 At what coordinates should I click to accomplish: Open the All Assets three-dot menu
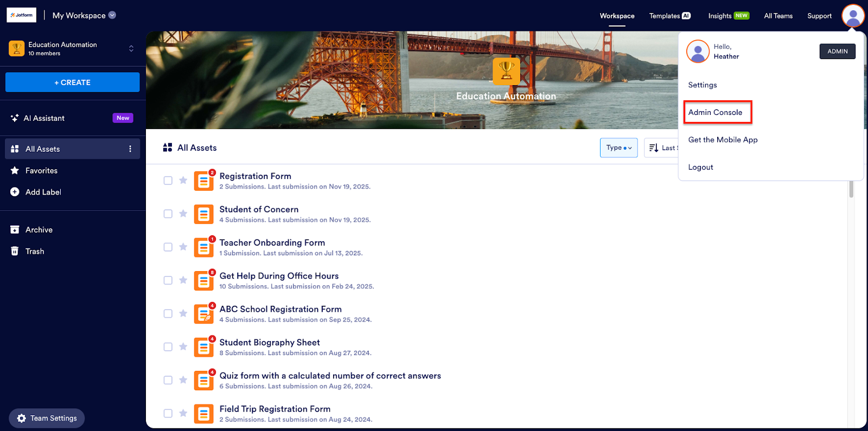click(x=130, y=149)
